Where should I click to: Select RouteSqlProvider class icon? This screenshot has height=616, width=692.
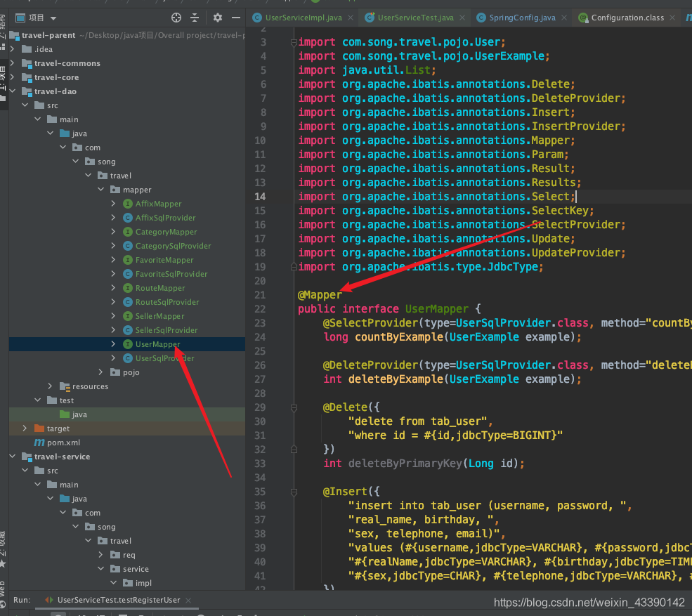point(128,302)
